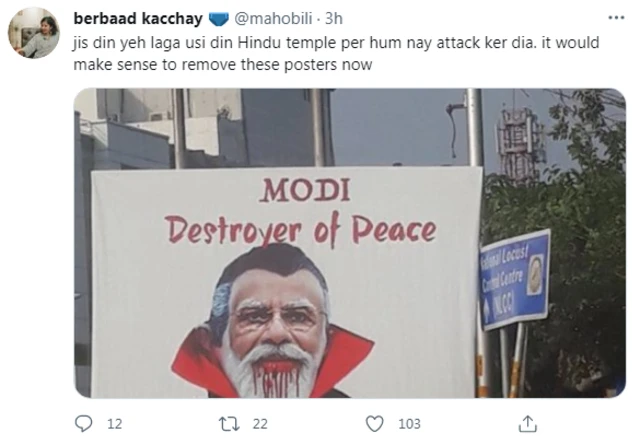640x445 pixels.
Task: Click "Destroyer of Peace" text on the poster
Action: [301, 230]
